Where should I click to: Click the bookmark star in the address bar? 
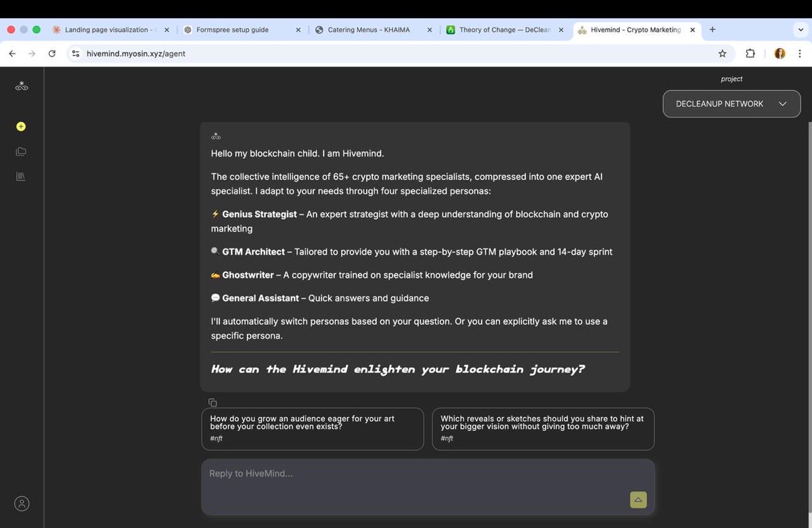722,53
